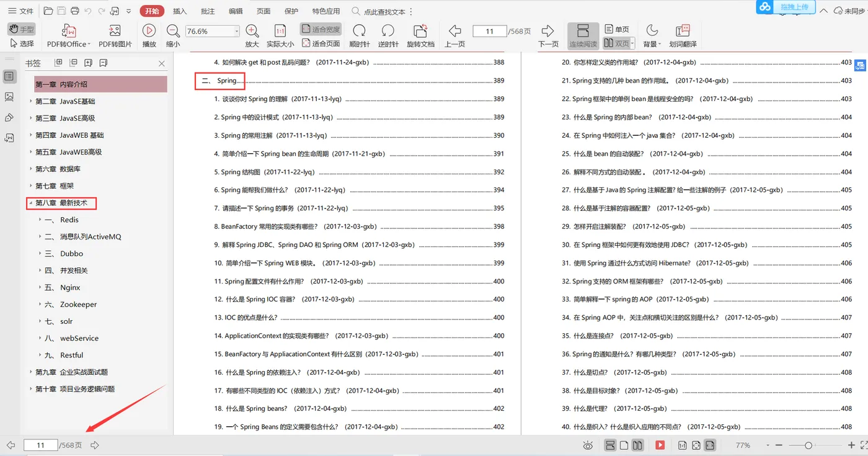
Task: Click the print icon in quick access bar
Action: click(75, 11)
